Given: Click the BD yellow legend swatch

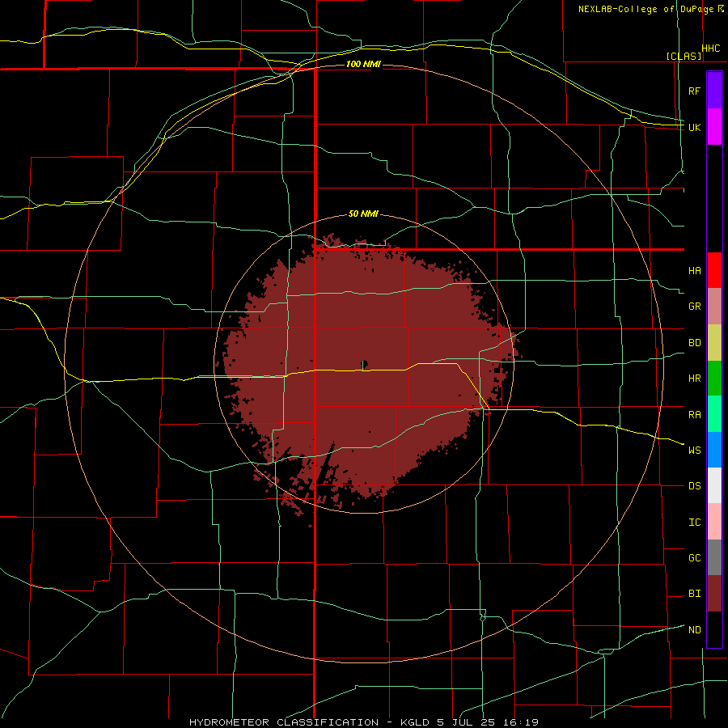Looking at the screenshot, I should pos(714,343).
